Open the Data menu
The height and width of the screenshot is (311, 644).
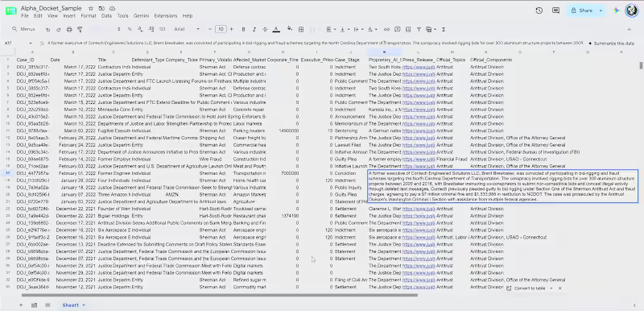(x=106, y=16)
